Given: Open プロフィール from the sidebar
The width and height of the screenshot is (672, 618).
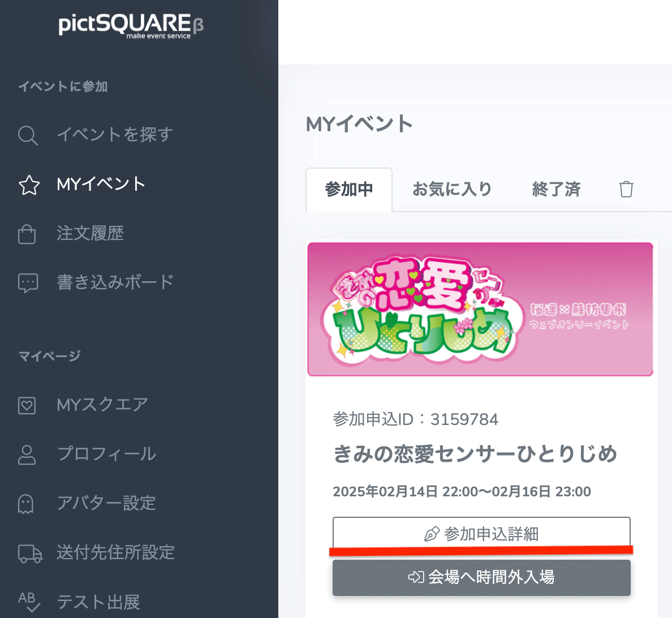Looking at the screenshot, I should pos(107,454).
